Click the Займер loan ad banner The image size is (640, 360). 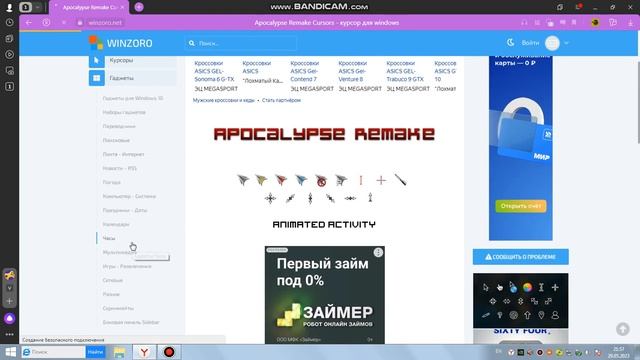pyautogui.click(x=324, y=295)
